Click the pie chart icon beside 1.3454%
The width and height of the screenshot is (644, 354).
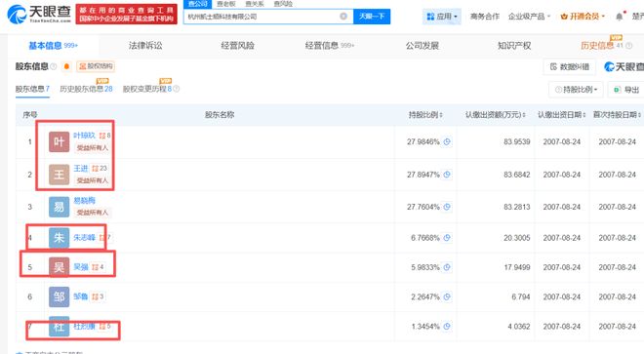point(447,327)
